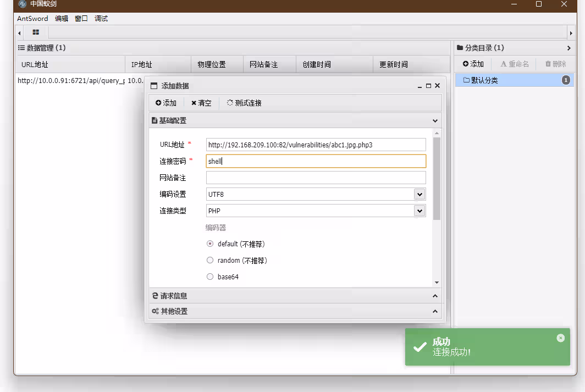Select the base64 encoder radio button
The height and width of the screenshot is (392, 585).
pyautogui.click(x=210, y=277)
